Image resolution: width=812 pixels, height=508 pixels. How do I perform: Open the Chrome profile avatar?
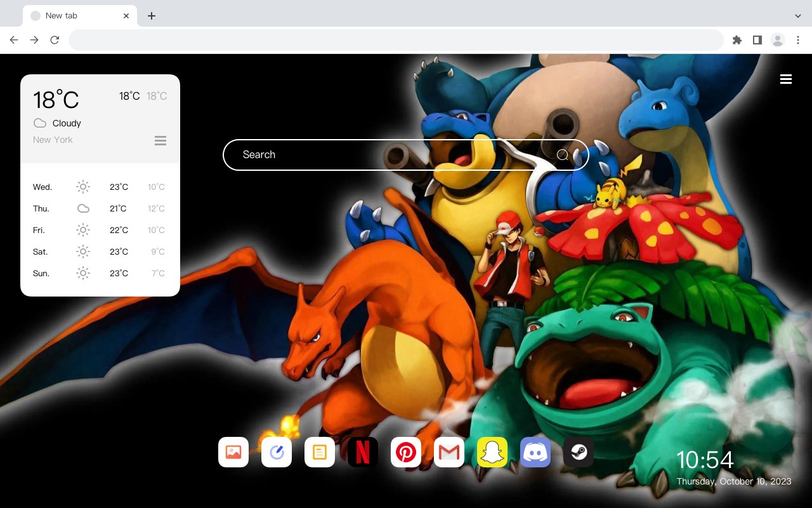tap(778, 40)
